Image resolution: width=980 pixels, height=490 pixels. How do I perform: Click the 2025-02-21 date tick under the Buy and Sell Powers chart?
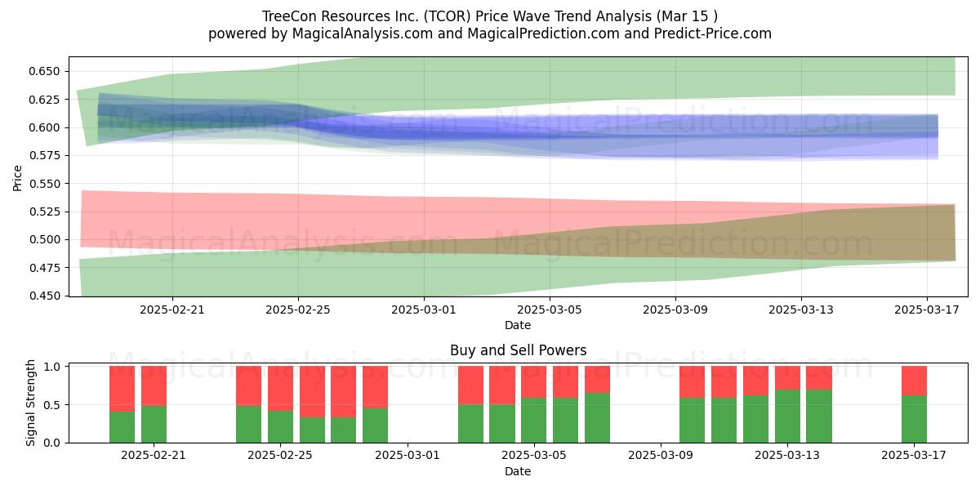click(154, 456)
